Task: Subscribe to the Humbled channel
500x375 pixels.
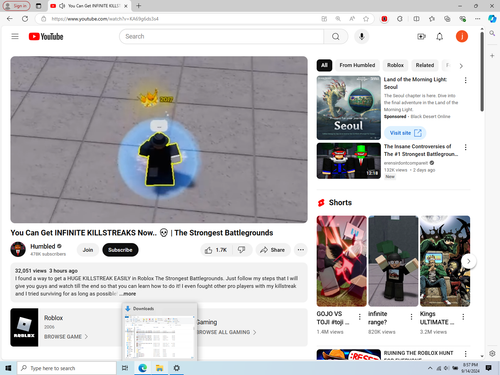Action: tap(120, 250)
